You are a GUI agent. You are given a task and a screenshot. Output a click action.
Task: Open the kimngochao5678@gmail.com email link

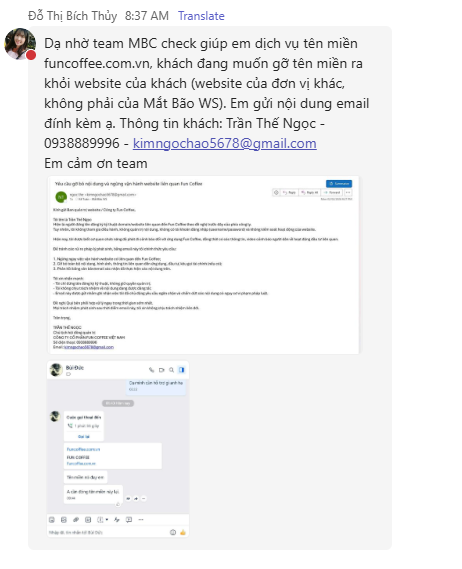tap(225, 143)
